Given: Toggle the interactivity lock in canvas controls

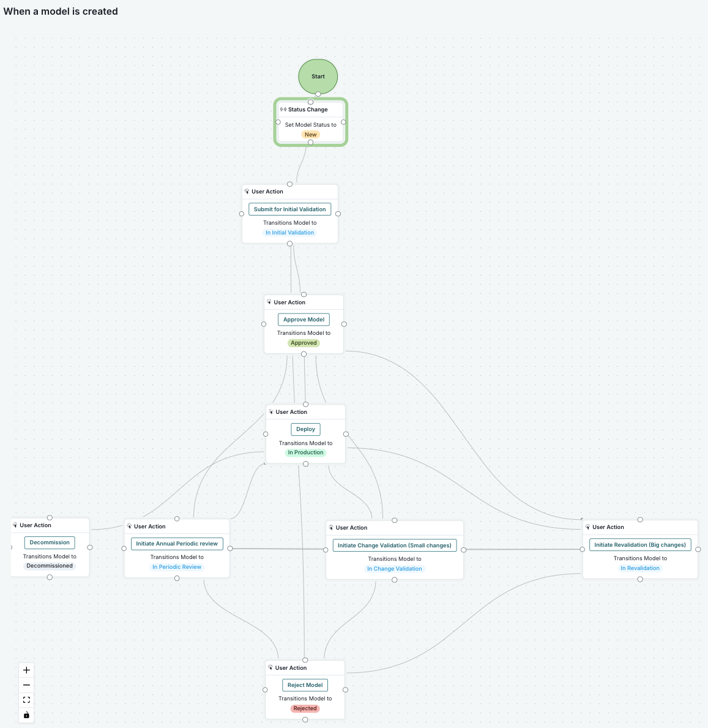Looking at the screenshot, I should point(26,715).
